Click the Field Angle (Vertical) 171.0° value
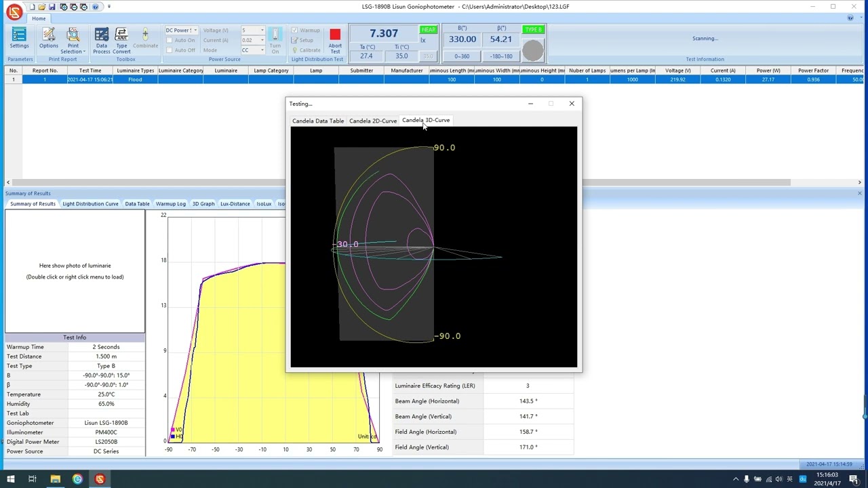The image size is (868, 488). coord(528,447)
